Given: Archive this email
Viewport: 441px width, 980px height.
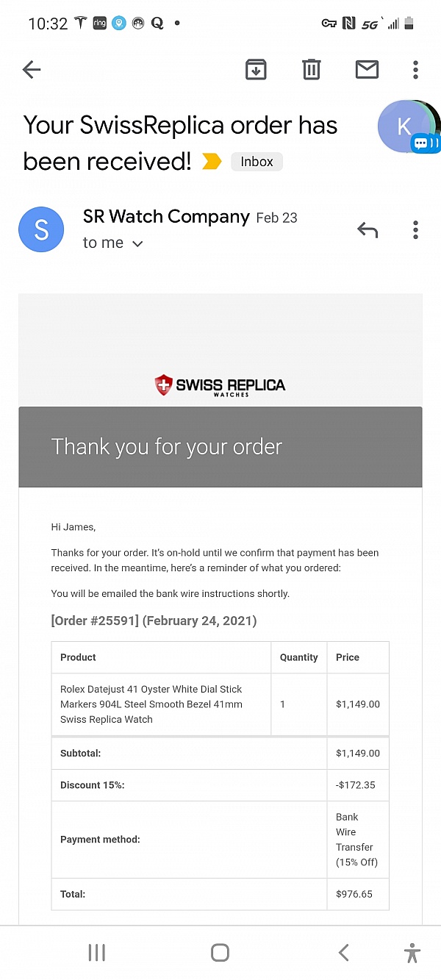Looking at the screenshot, I should click(x=256, y=70).
